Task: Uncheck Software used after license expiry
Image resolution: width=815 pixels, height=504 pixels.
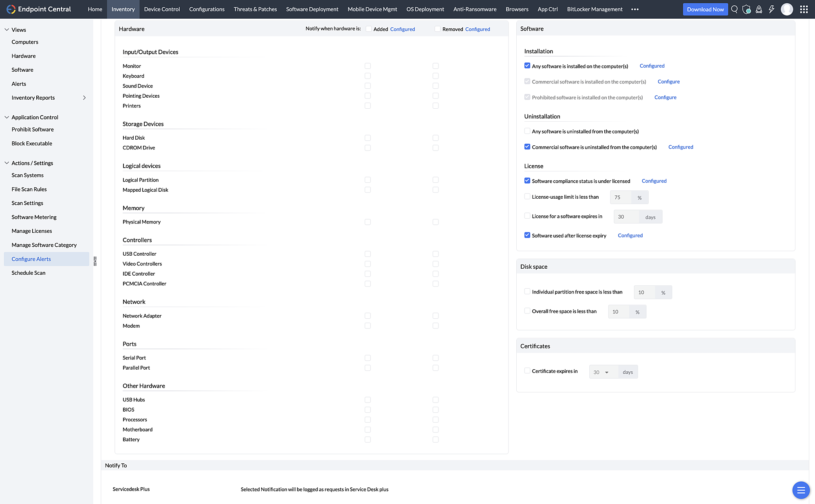Action: tap(527, 235)
